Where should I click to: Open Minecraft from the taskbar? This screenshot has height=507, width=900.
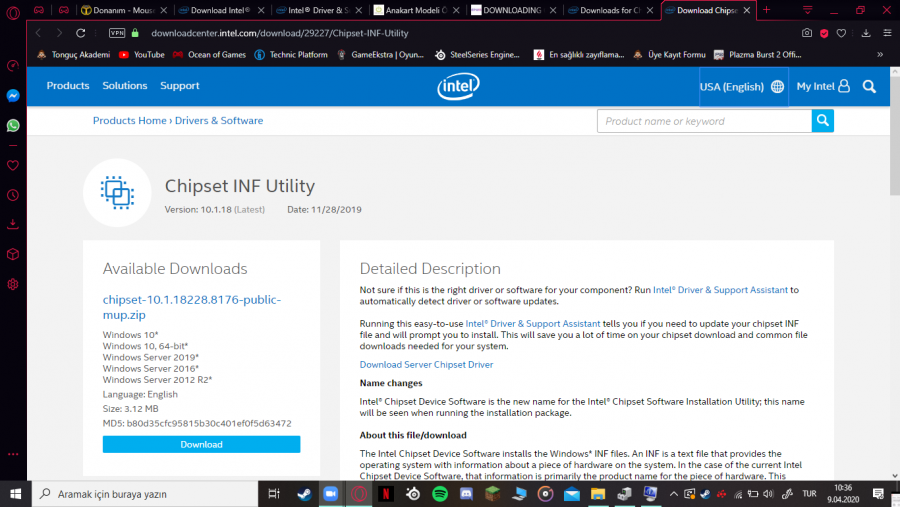pyautogui.click(x=492, y=494)
